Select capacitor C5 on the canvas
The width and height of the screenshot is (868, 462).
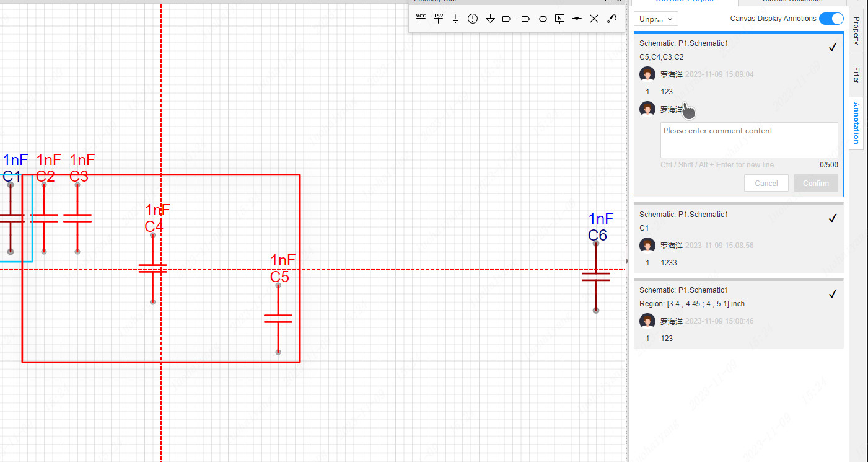click(x=278, y=319)
